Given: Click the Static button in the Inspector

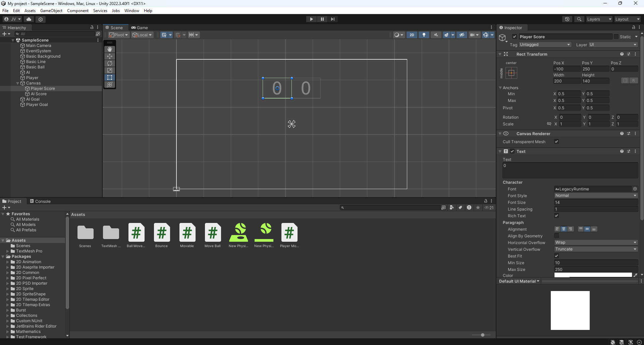Looking at the screenshot, I should tap(626, 37).
